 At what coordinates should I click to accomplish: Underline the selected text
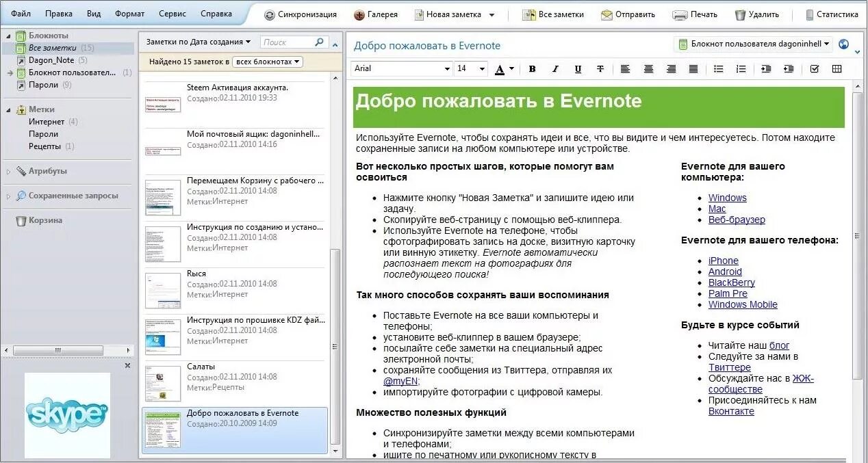click(x=578, y=68)
